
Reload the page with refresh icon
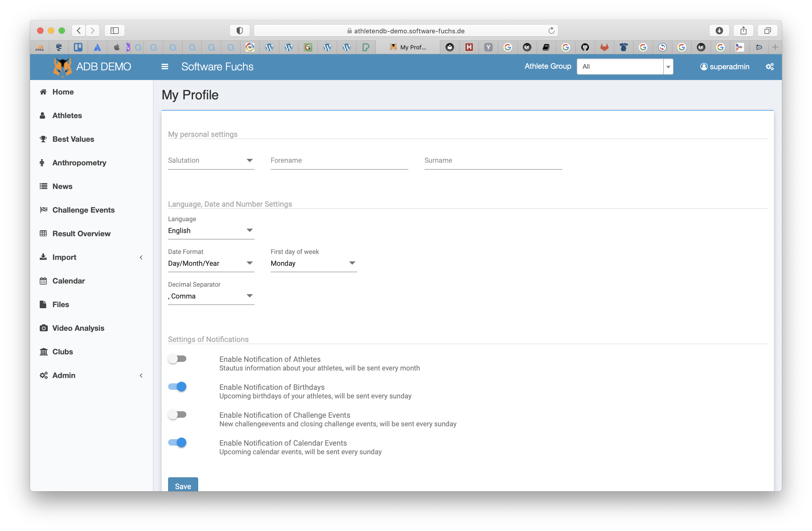click(551, 31)
